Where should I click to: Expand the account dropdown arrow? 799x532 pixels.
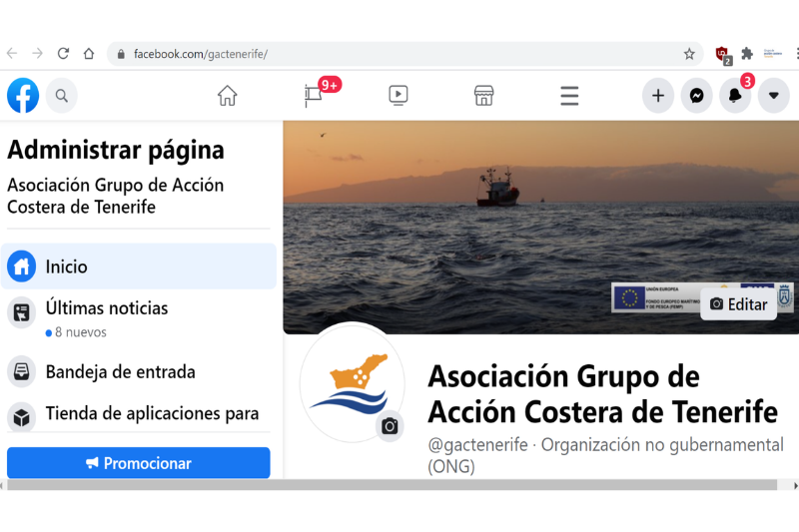(773, 96)
